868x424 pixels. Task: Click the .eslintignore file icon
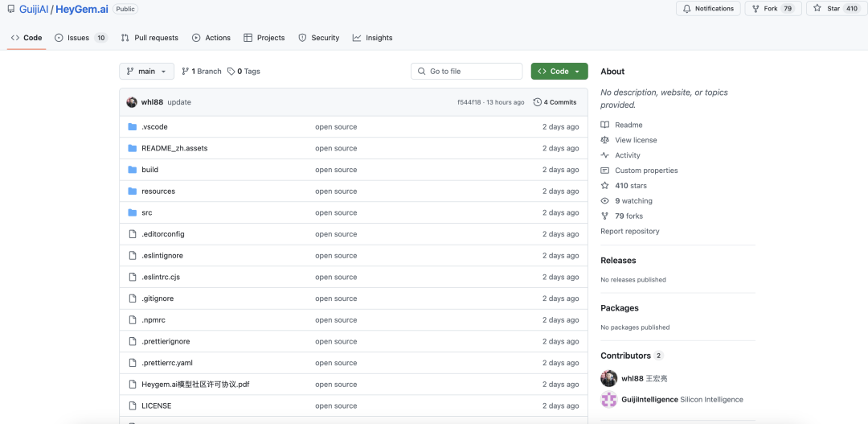[133, 256]
